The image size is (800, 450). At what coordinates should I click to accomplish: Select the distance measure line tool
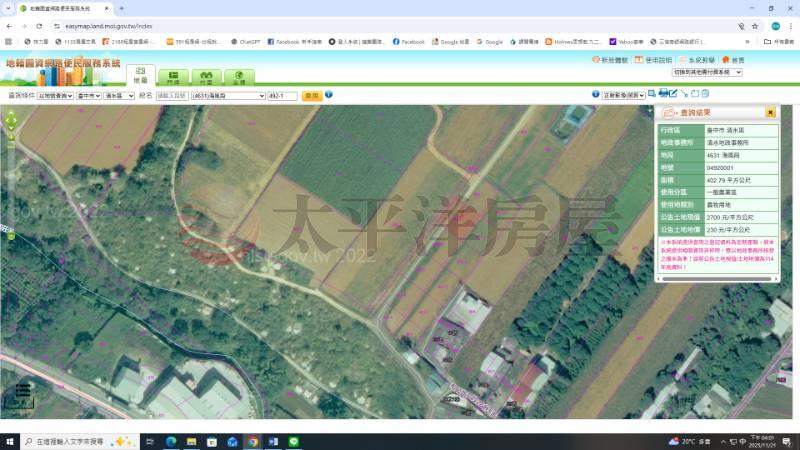[685, 94]
